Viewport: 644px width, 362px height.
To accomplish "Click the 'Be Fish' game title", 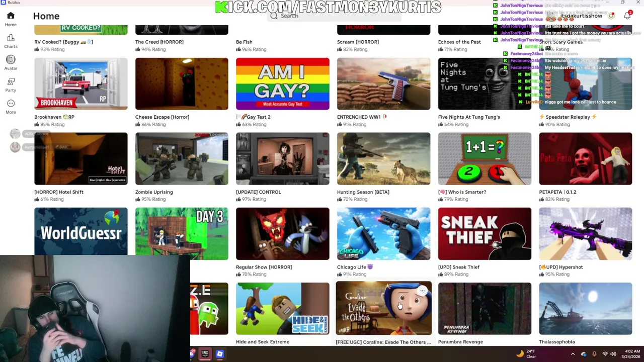I will [244, 42].
